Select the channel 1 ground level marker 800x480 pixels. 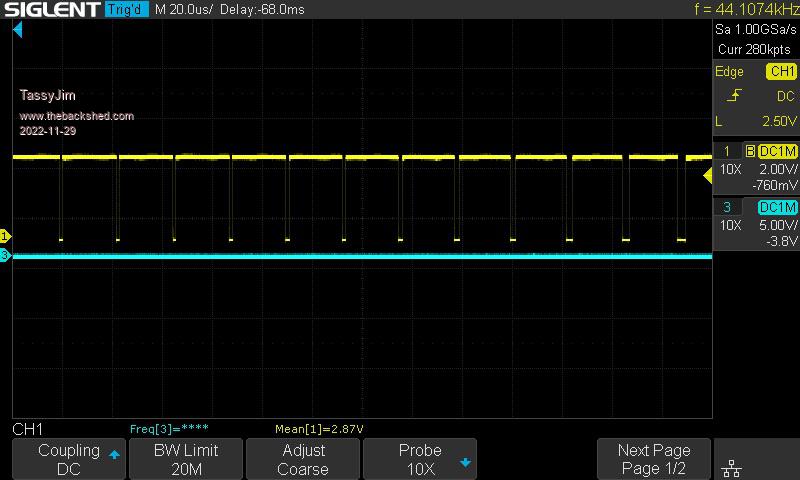pyautogui.click(x=5, y=236)
